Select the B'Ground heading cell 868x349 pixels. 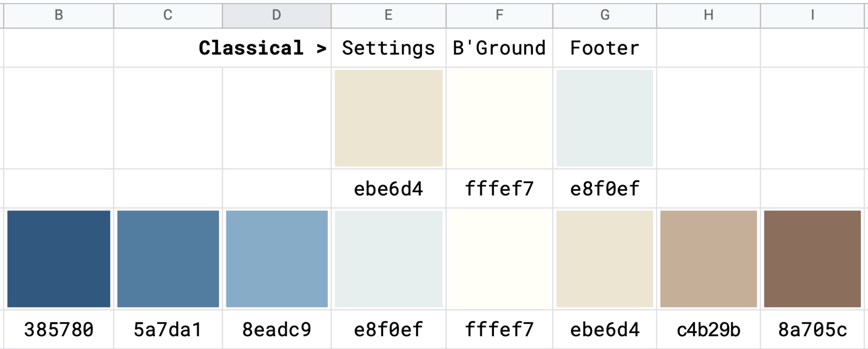click(499, 48)
